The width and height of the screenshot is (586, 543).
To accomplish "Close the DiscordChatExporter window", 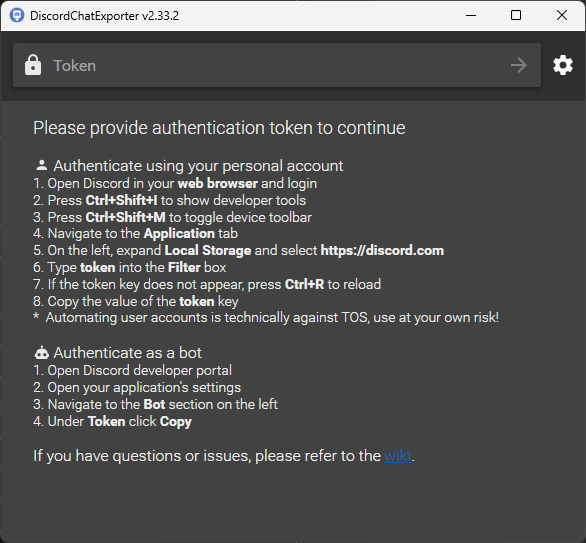I will (562, 15).
